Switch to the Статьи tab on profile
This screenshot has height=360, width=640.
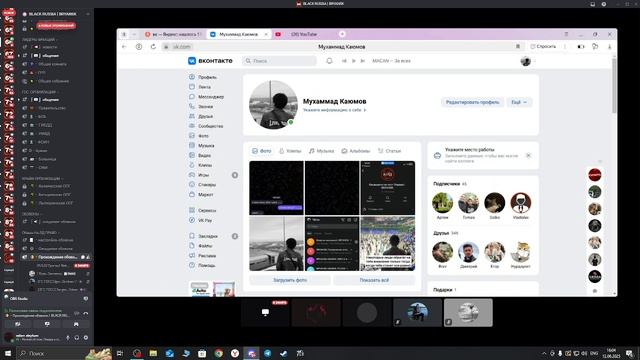pos(389,151)
